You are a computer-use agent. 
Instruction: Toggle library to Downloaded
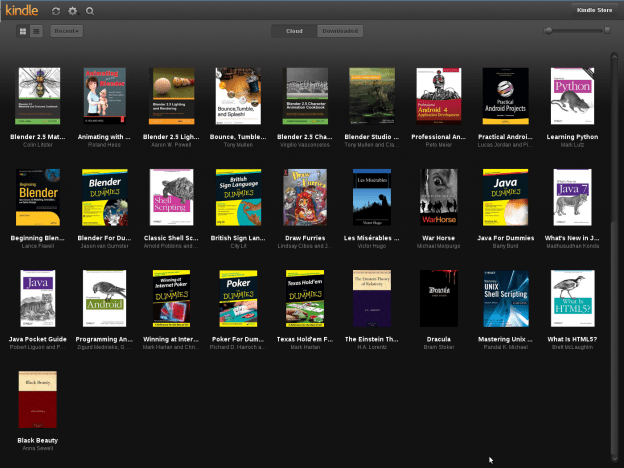[340, 31]
